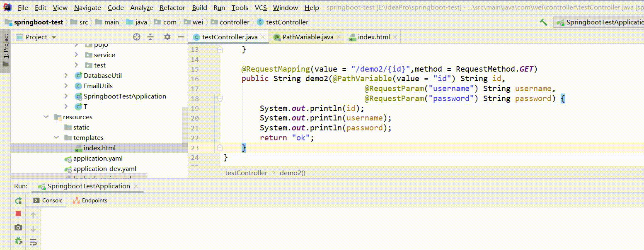Expand the SpringbootTestApplication class node
This screenshot has height=250, width=644.
point(66,96)
